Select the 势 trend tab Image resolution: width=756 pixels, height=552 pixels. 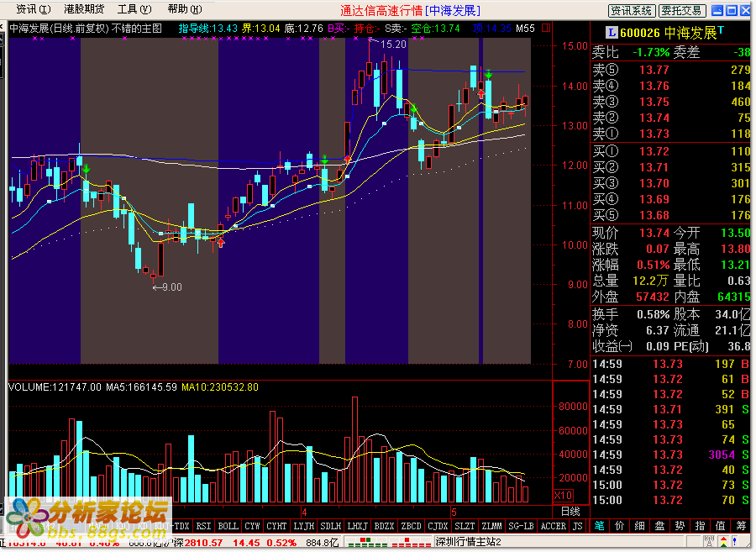pos(680,526)
